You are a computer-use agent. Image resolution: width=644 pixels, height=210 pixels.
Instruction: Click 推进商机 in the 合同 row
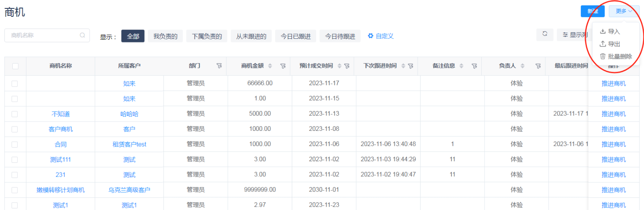pos(614,144)
